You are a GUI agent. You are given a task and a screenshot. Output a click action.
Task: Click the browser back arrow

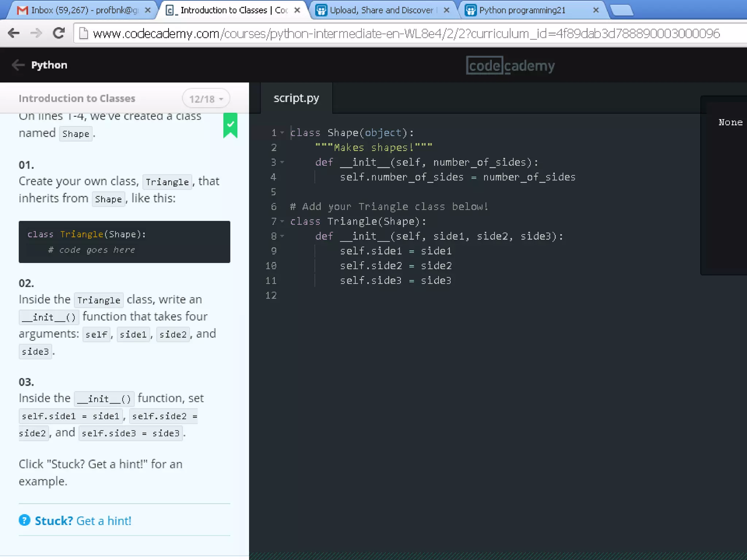13,33
